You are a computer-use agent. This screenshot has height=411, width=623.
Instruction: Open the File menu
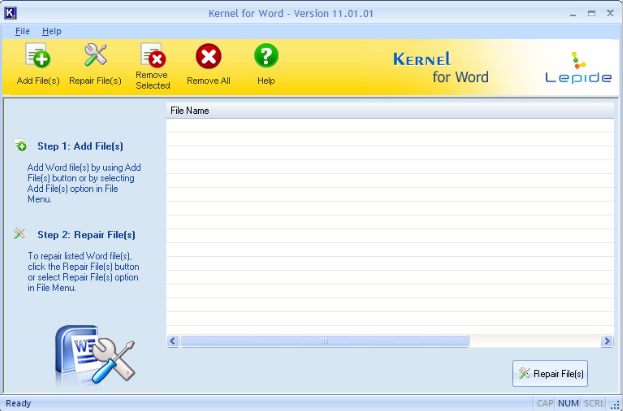(22, 31)
